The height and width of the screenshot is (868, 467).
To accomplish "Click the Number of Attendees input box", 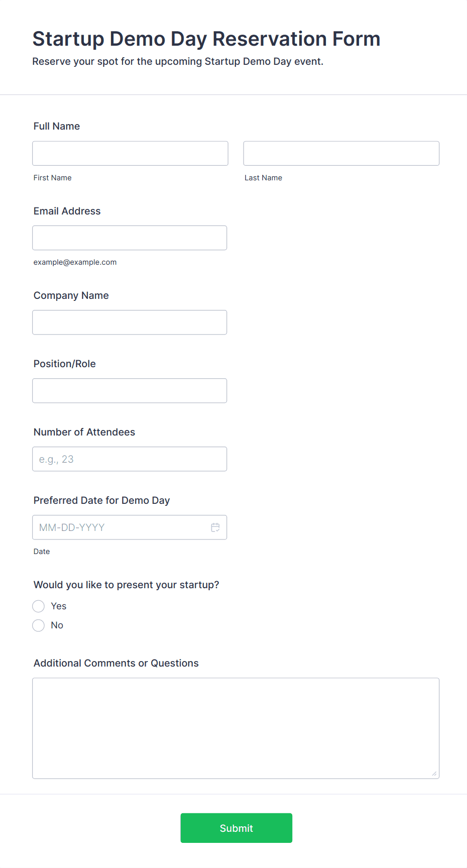I will [x=130, y=459].
